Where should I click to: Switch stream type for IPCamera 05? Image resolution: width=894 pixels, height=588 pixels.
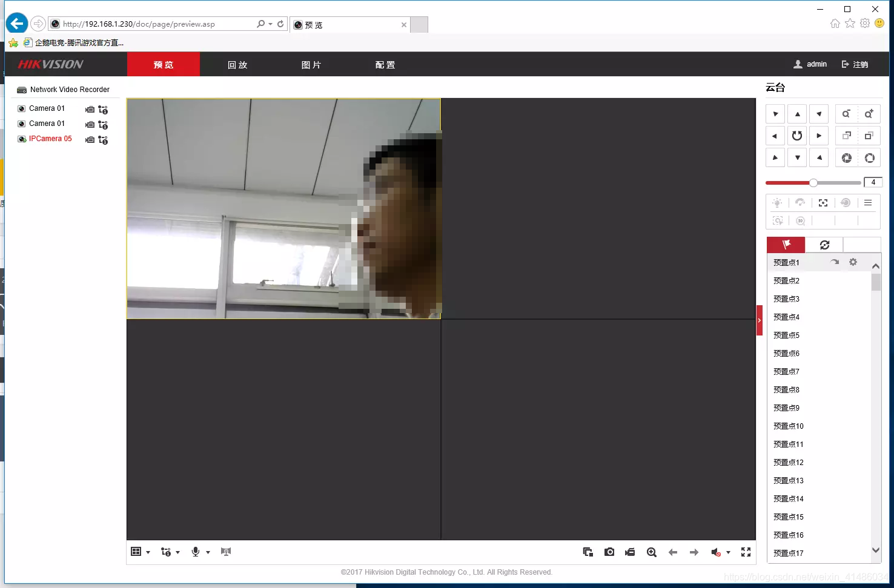click(103, 139)
